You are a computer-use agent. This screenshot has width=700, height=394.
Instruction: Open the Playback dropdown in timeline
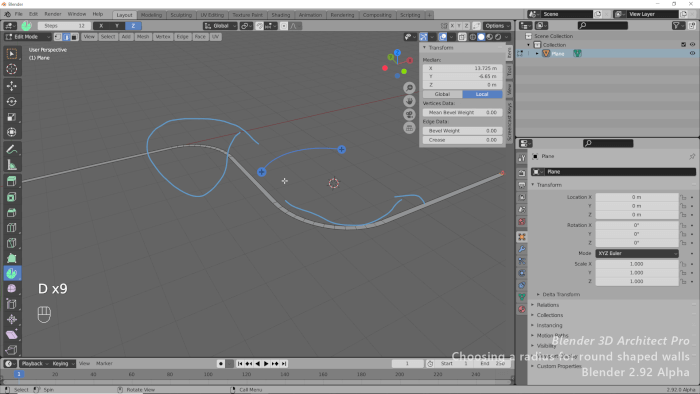click(34, 364)
